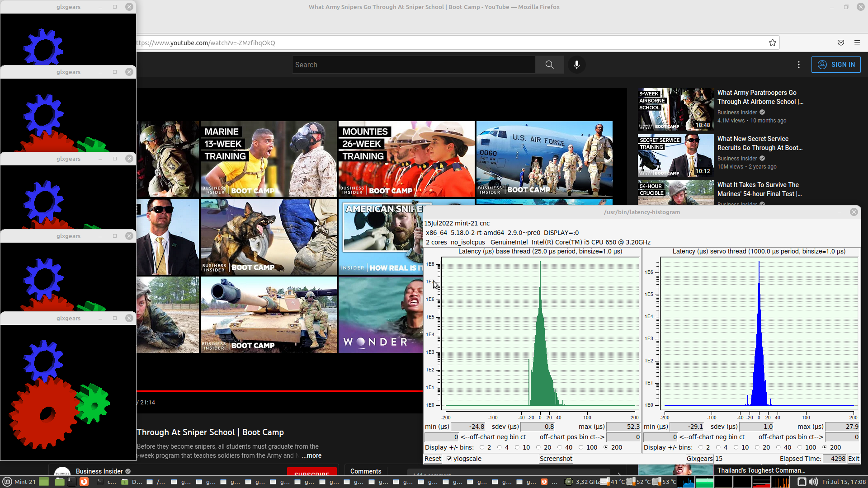Close the latency-histogram window

point(854,212)
